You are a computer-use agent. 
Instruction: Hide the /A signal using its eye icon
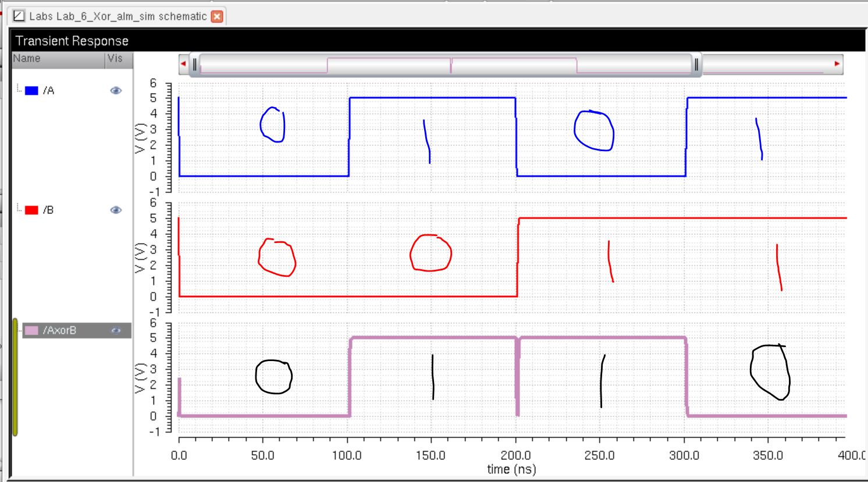click(x=116, y=90)
